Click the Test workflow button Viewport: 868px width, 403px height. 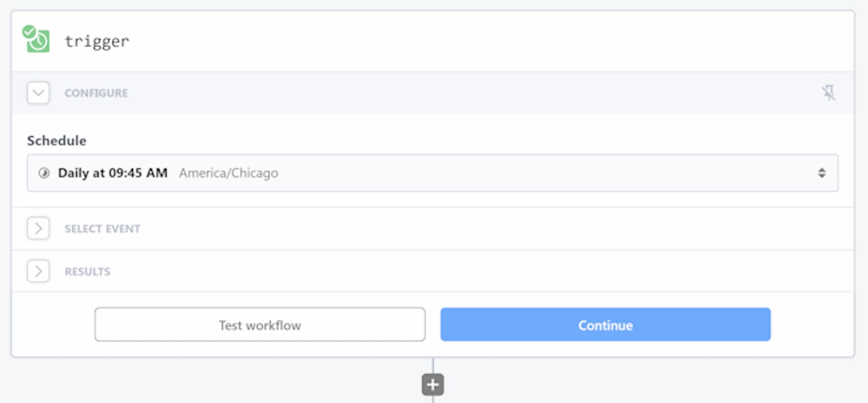pos(260,325)
